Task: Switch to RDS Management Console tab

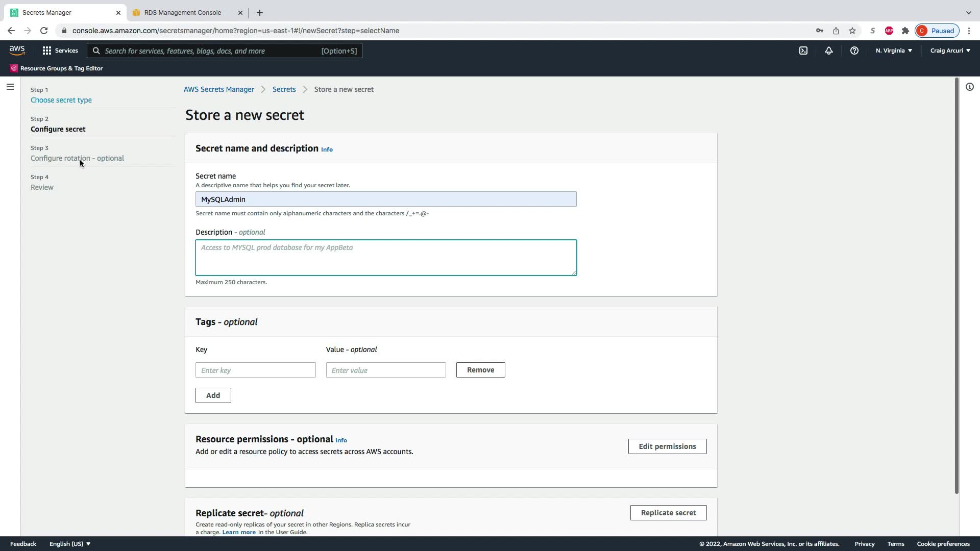Action: (x=183, y=13)
